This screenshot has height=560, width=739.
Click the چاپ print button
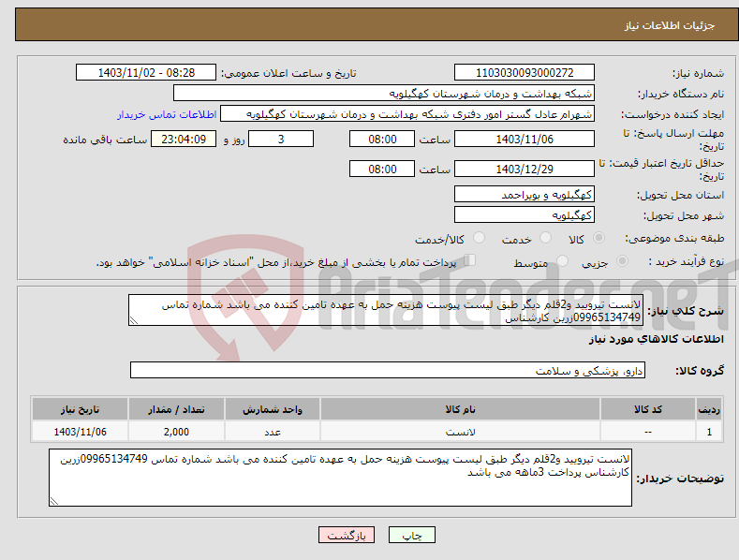pyautogui.click(x=412, y=535)
